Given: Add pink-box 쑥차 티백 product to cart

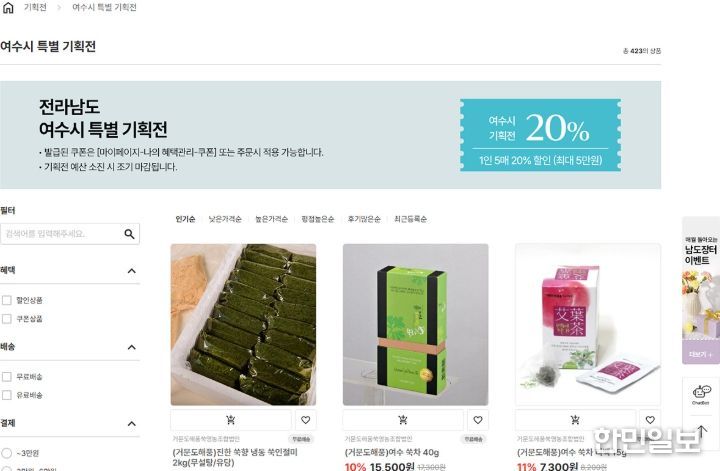Looking at the screenshot, I should [575, 420].
